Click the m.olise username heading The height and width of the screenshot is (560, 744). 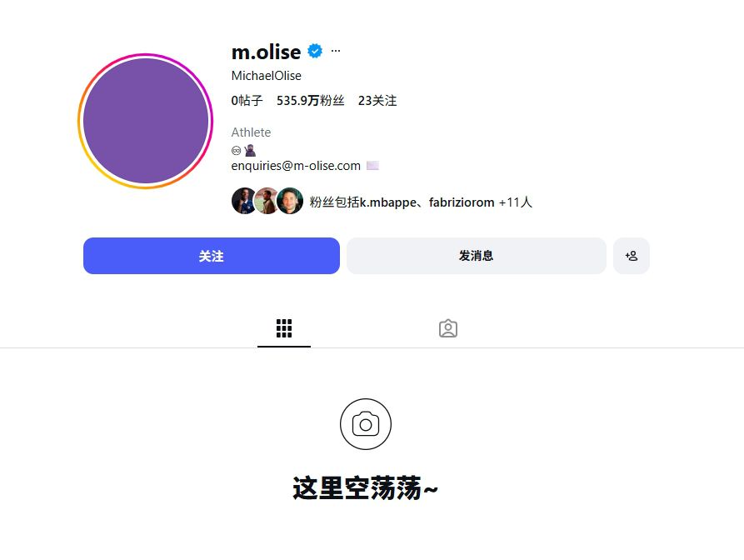[266, 52]
